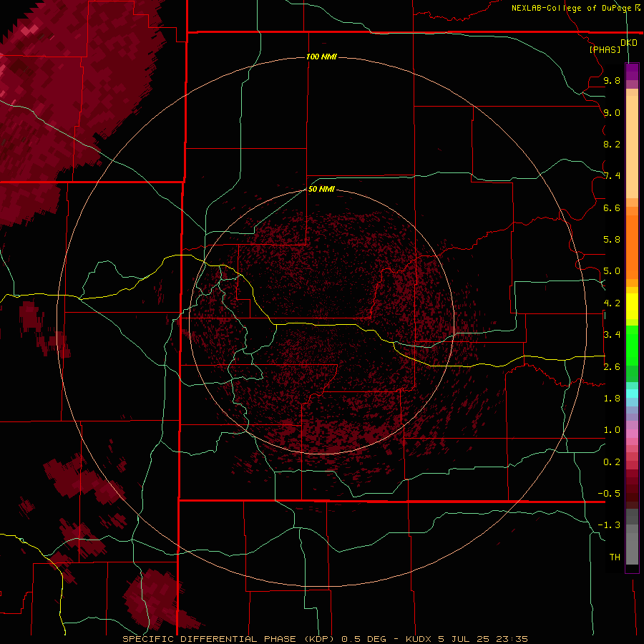Pick the bright green color bar segment beside 3.4

point(632,345)
